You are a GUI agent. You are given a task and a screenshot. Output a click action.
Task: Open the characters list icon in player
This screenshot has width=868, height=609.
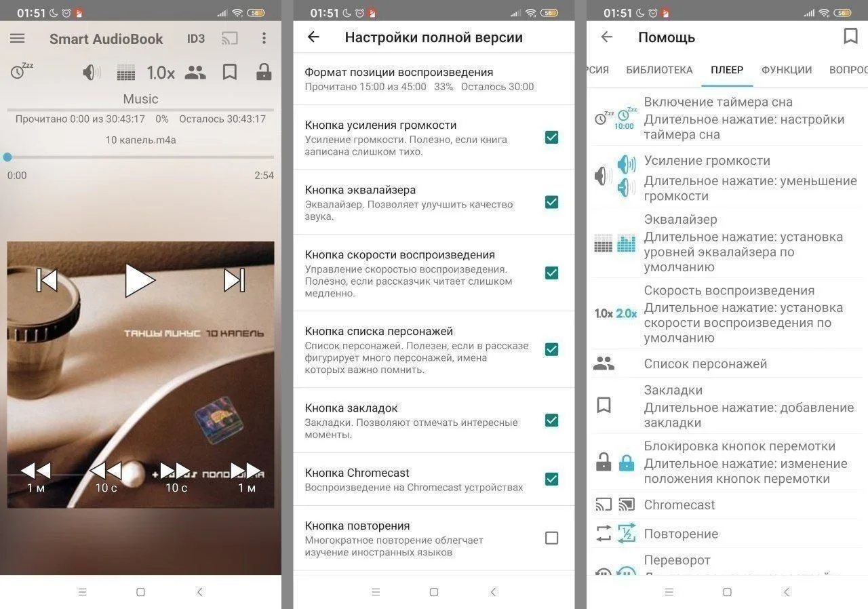[x=195, y=72]
